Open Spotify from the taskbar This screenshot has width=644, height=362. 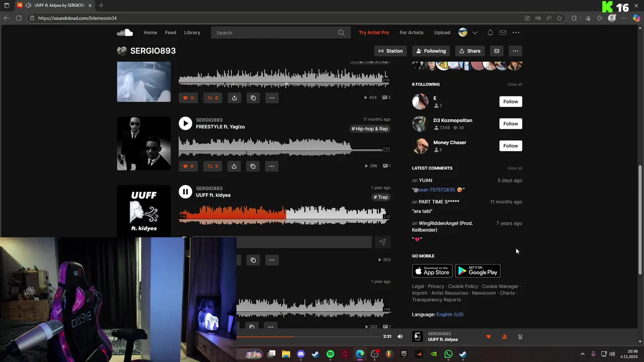331,354
